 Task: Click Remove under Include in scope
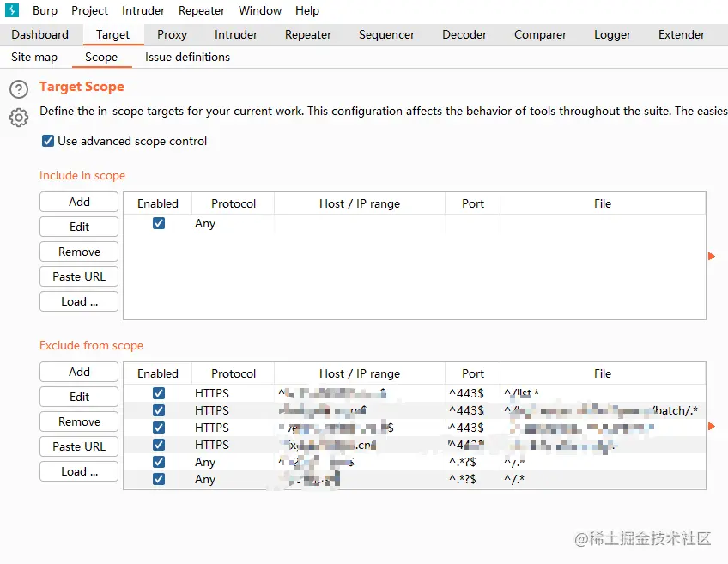click(x=79, y=252)
